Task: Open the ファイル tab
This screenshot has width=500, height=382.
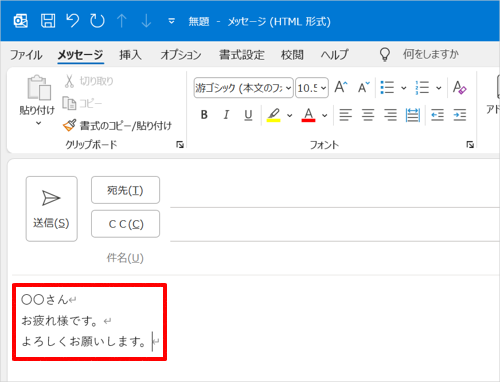Action: (x=26, y=55)
